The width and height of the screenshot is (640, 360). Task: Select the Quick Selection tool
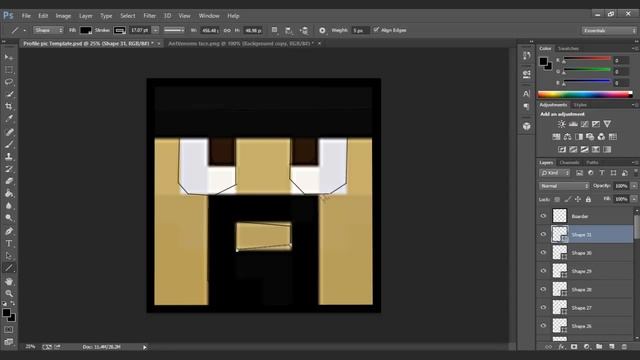coord(9,94)
